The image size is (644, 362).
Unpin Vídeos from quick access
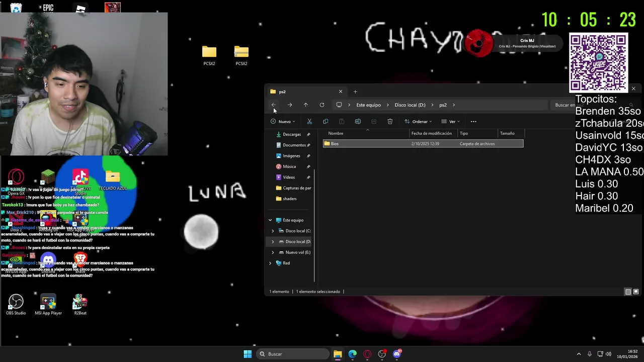coord(308,177)
